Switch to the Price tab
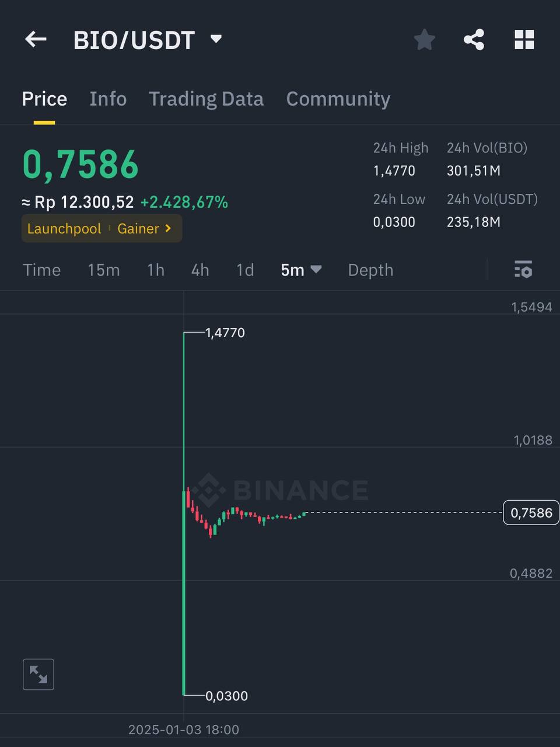560x747 pixels. point(44,99)
